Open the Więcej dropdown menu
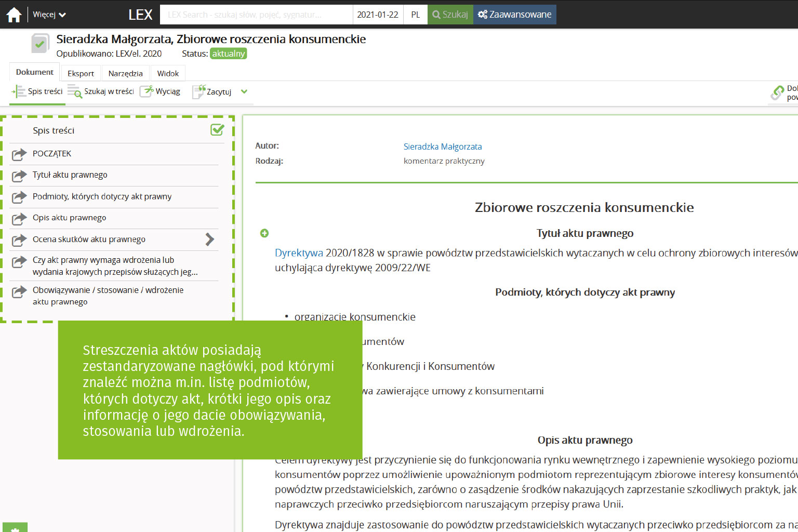This screenshot has height=532, width=798. pos(49,15)
